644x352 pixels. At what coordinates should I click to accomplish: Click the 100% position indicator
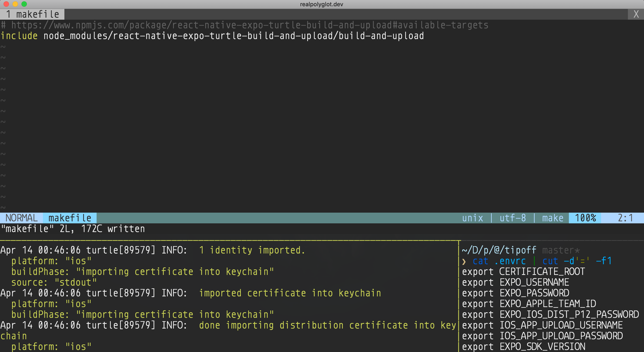tap(585, 218)
